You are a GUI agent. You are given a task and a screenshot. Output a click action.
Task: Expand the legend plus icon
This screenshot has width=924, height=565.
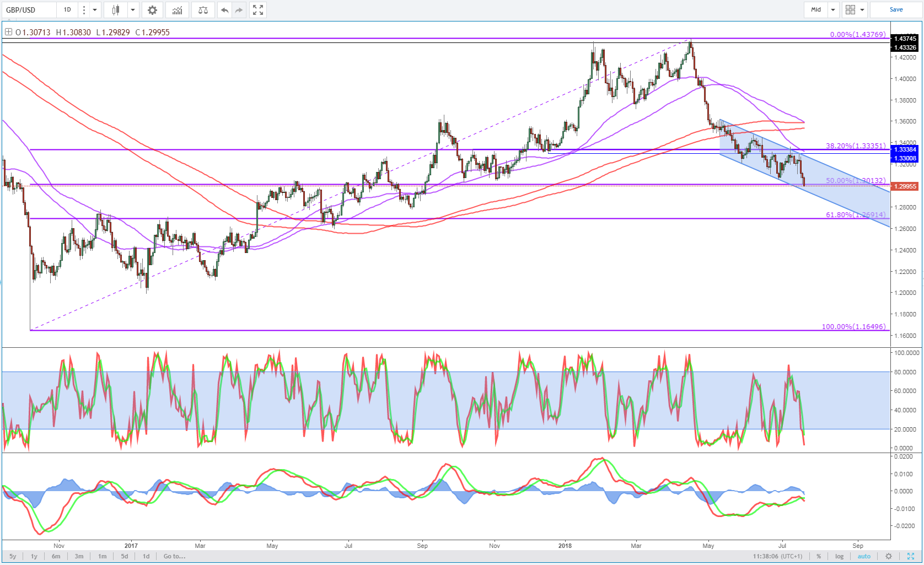[8, 32]
